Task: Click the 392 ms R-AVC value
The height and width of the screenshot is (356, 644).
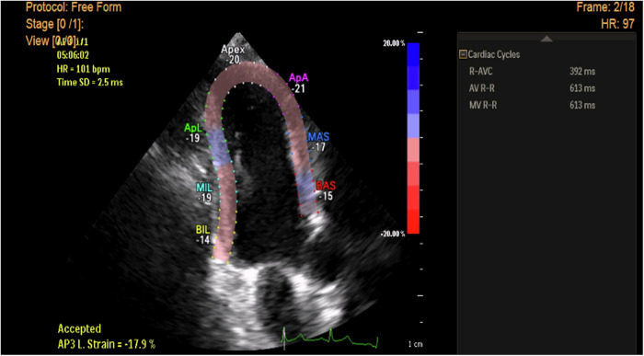Action: pos(582,72)
